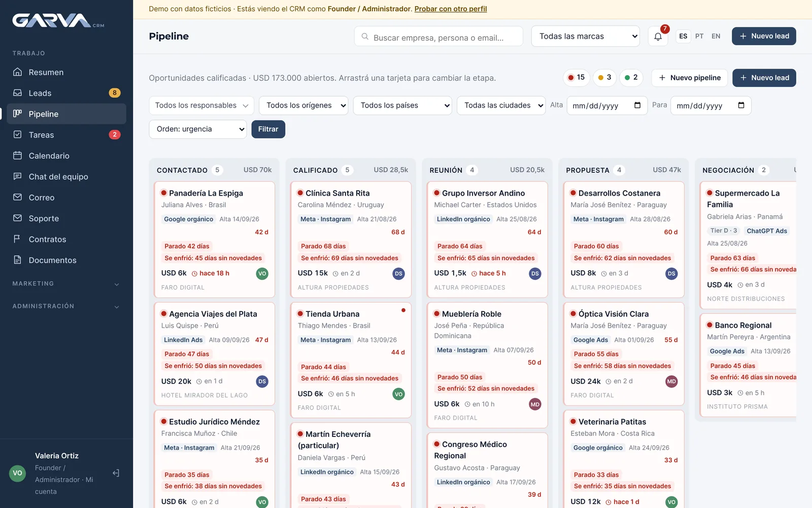Toggle the green urgency filter showing 2
The height and width of the screenshot is (508, 812).
[x=631, y=78]
